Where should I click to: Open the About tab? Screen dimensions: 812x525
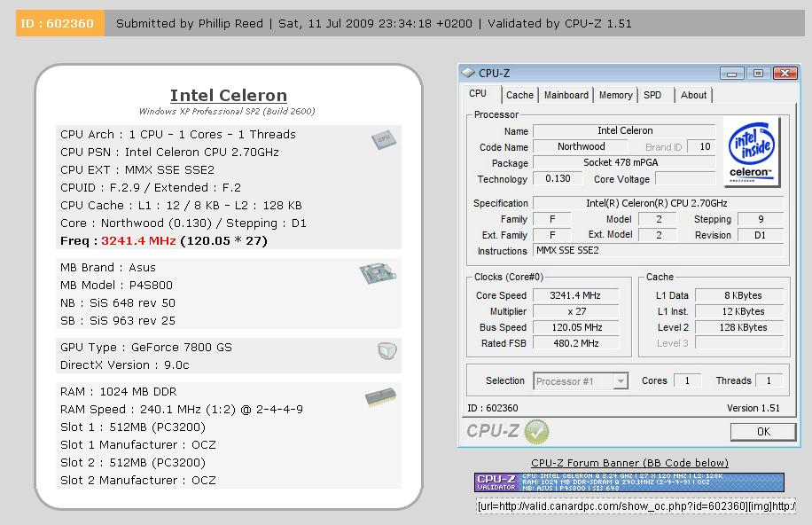(693, 95)
